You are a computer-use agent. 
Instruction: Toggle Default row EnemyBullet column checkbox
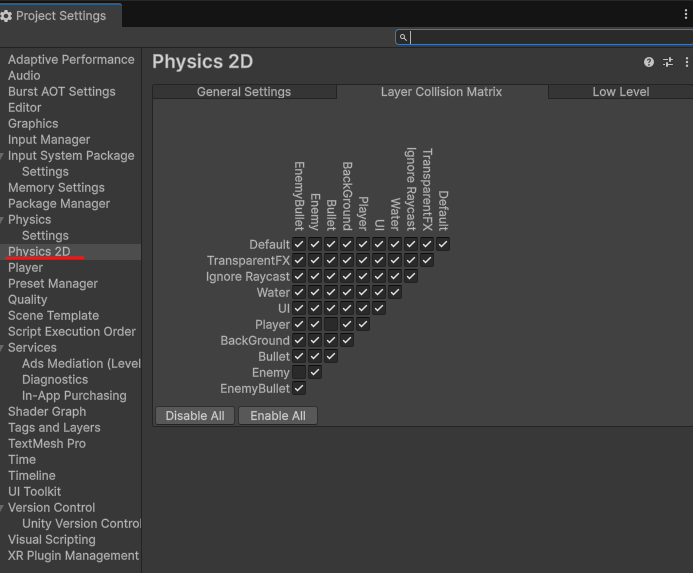pyautogui.click(x=299, y=244)
